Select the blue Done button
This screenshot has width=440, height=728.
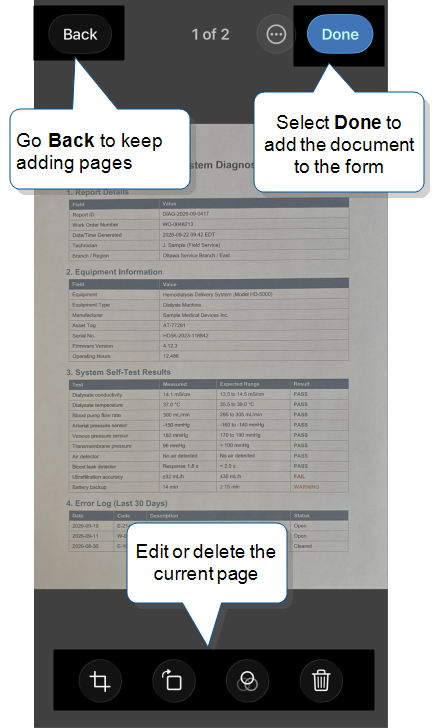(340, 34)
